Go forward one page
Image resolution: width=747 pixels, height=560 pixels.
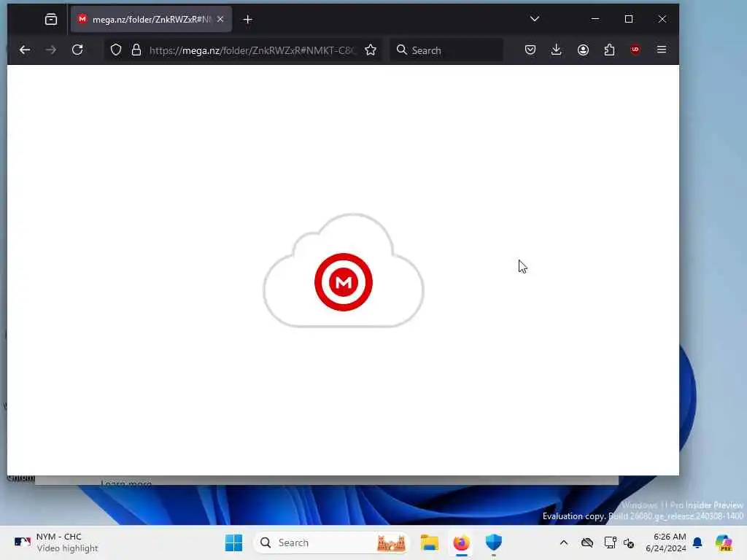[51, 50]
